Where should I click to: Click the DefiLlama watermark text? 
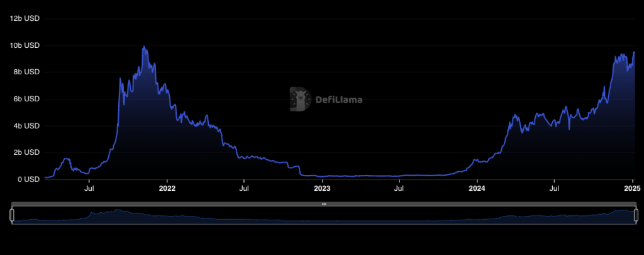pyautogui.click(x=338, y=99)
